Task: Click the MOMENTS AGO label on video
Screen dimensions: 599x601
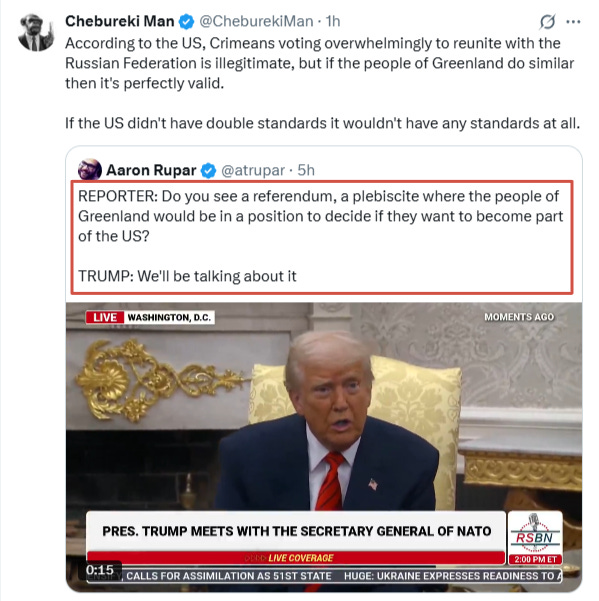Action: [519, 317]
